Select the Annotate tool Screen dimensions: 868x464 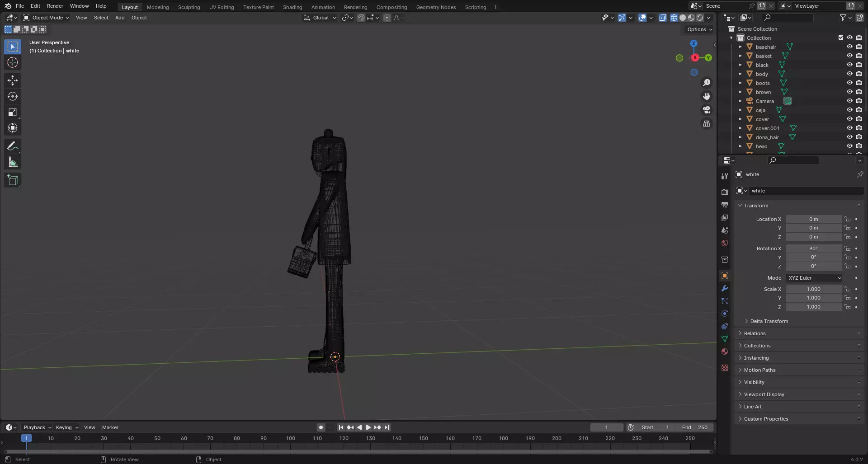(13, 146)
